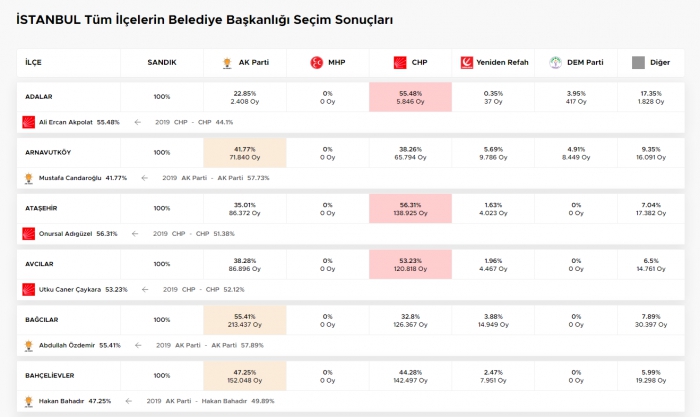The image size is (700, 417).
Task: Click the İLÇE column header
Action: [x=34, y=62]
